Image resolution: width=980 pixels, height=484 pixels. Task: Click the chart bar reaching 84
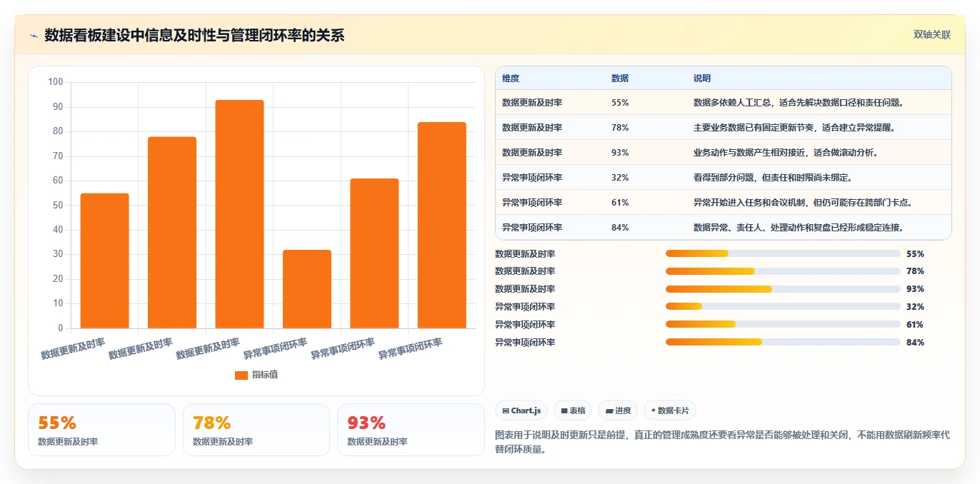pos(441,225)
